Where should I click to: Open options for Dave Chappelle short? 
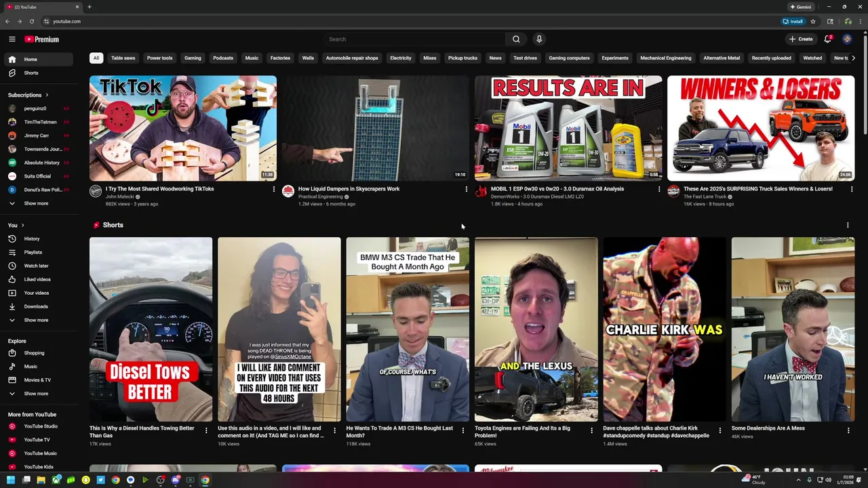point(720,430)
